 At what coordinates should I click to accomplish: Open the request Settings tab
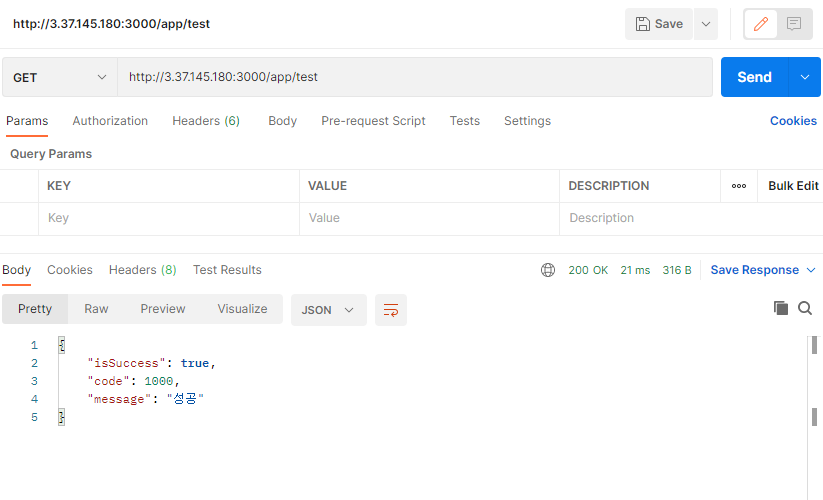pyautogui.click(x=527, y=121)
